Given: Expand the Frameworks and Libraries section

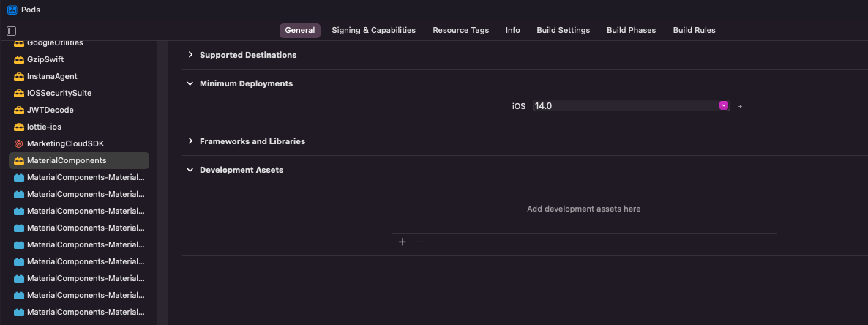Looking at the screenshot, I should pos(190,141).
